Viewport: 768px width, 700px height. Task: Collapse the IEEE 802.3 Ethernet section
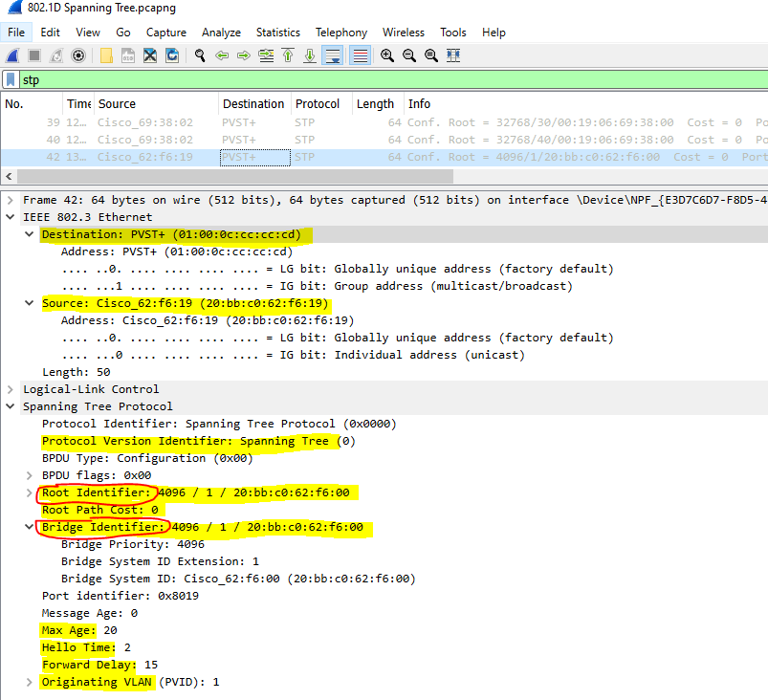click(x=11, y=217)
